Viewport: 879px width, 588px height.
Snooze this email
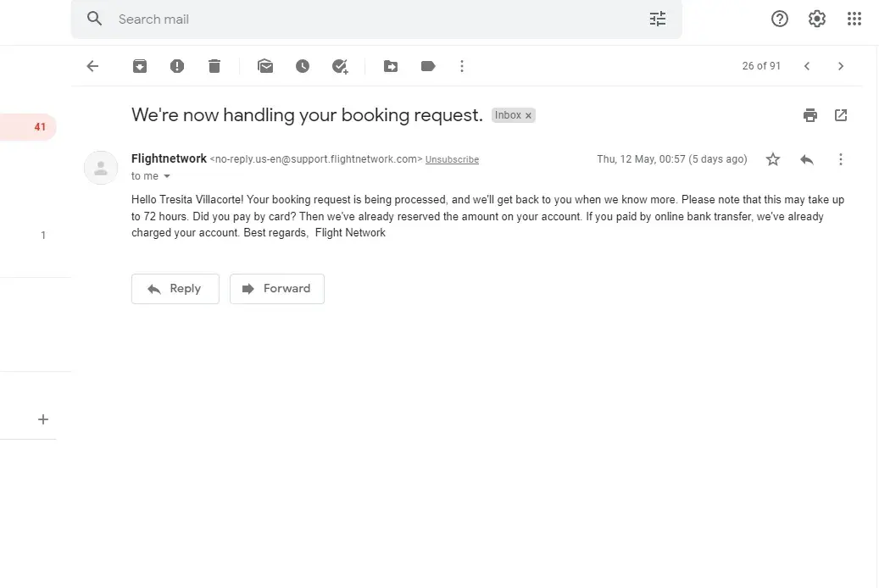[x=303, y=66]
